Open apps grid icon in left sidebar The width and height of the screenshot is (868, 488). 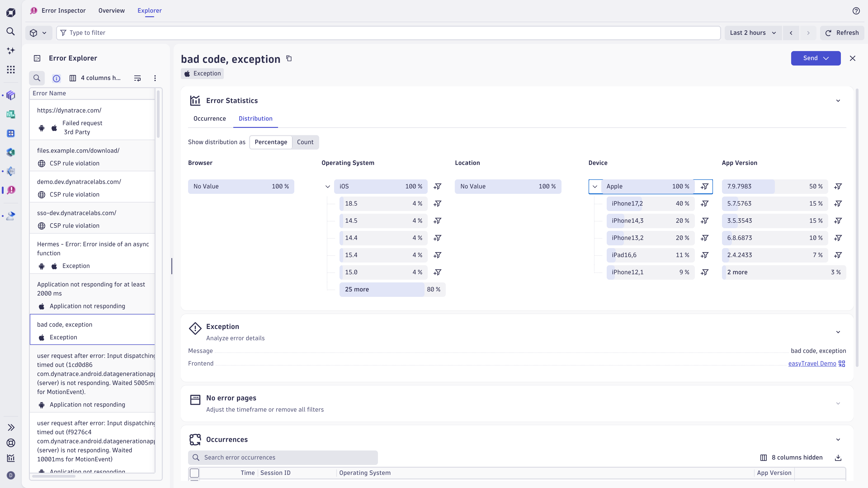click(x=11, y=70)
